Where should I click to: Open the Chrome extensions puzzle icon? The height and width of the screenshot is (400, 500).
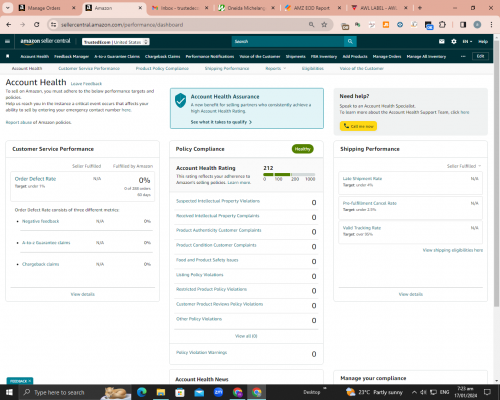(x=442, y=25)
